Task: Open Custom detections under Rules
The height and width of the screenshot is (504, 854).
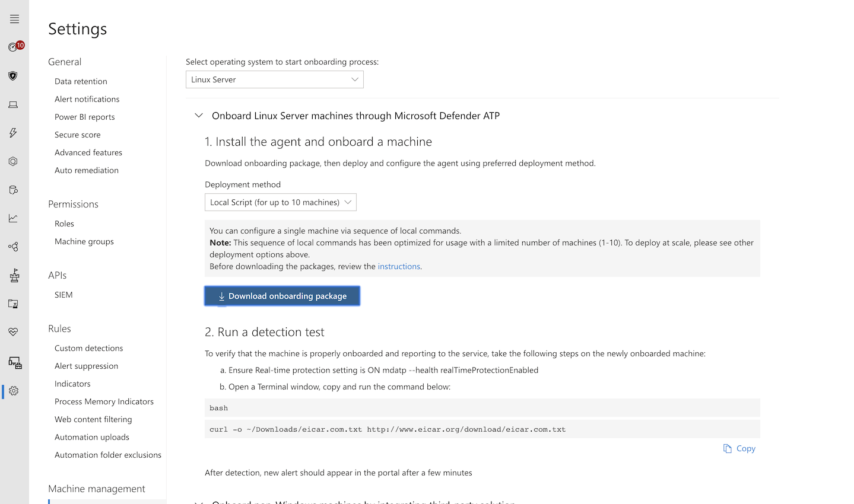Action: (89, 348)
